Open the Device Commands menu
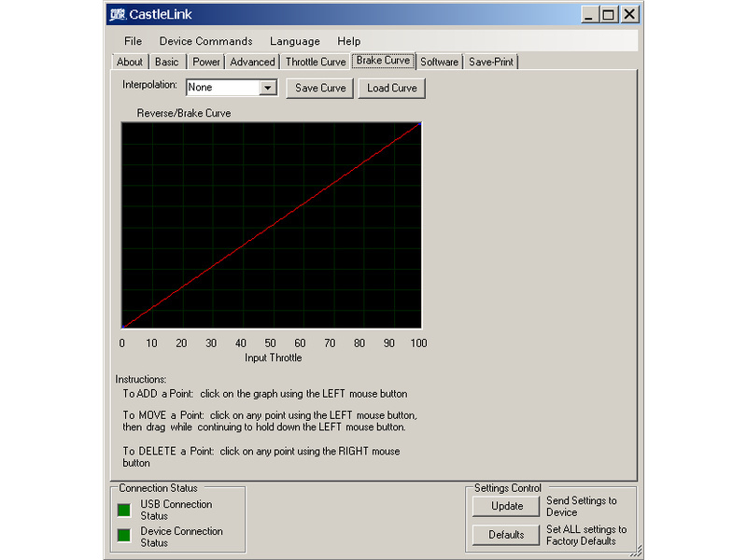The width and height of the screenshot is (747, 560). [x=205, y=41]
